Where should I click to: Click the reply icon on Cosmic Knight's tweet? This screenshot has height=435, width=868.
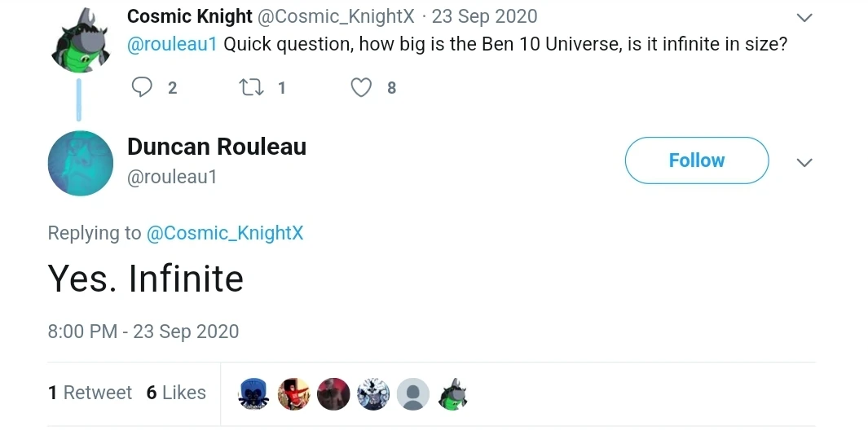143,87
